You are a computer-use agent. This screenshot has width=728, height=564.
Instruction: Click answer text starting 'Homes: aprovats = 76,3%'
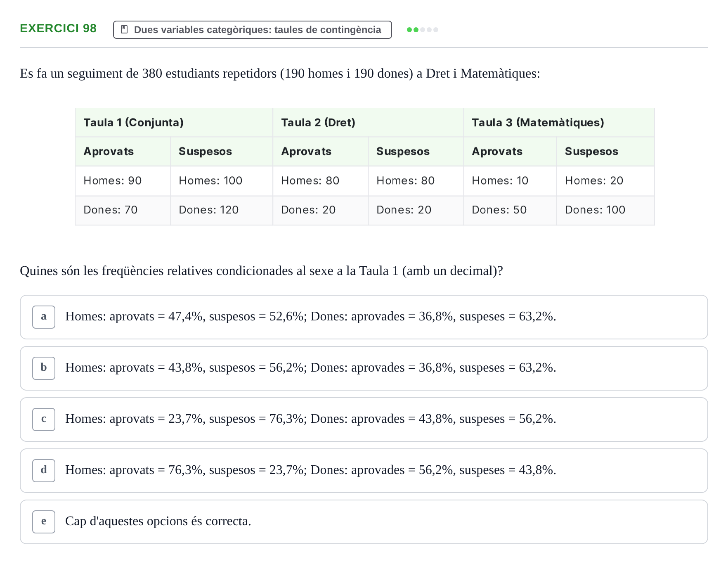[x=310, y=470]
